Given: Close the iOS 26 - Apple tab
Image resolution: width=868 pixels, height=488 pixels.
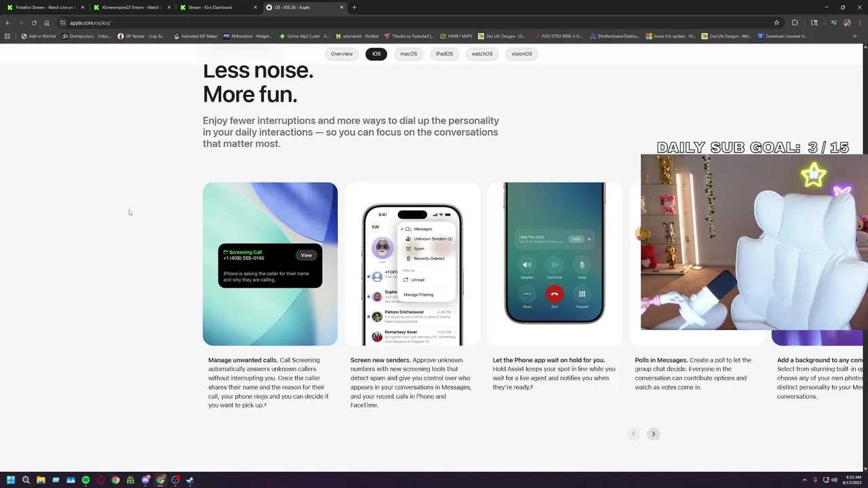Looking at the screenshot, I should click(x=342, y=7).
